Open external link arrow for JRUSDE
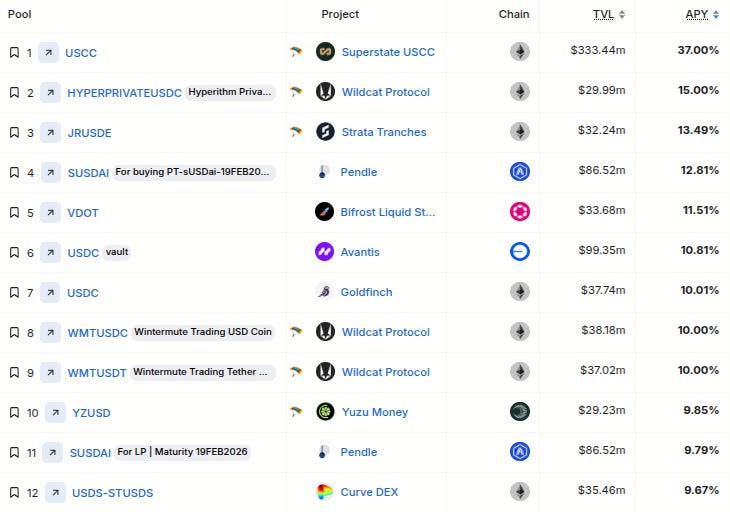Screen dimensions: 730x512 coord(50,133)
